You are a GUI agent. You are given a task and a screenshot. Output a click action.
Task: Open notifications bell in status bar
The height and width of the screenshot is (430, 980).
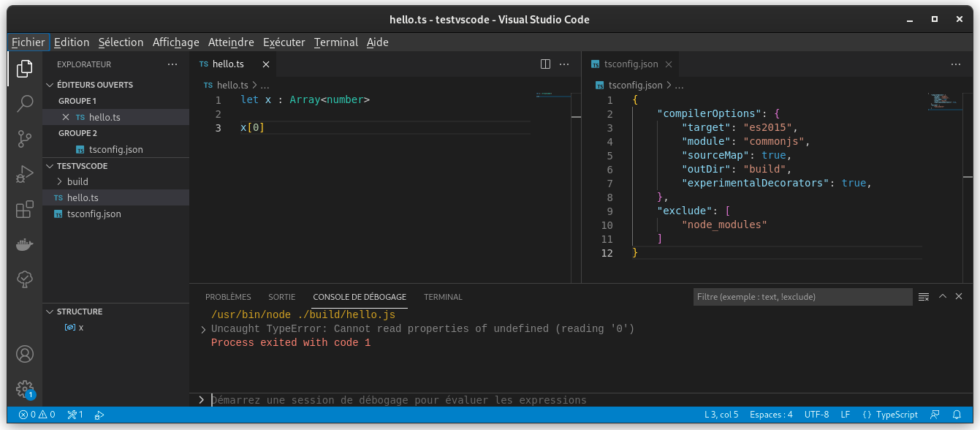(x=956, y=415)
